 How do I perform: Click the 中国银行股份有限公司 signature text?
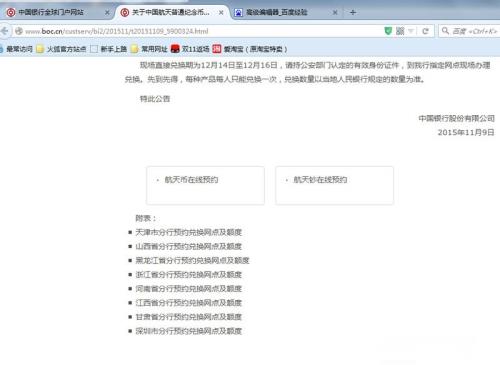[456, 118]
